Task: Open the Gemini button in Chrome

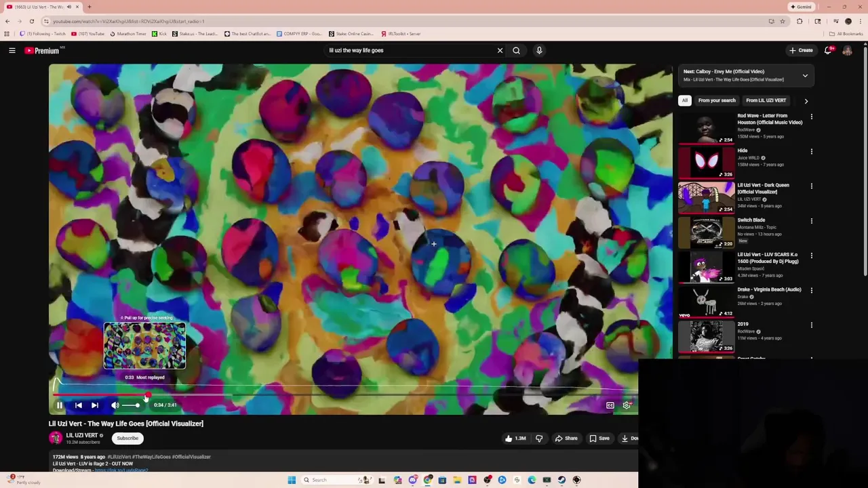Action: click(x=801, y=7)
